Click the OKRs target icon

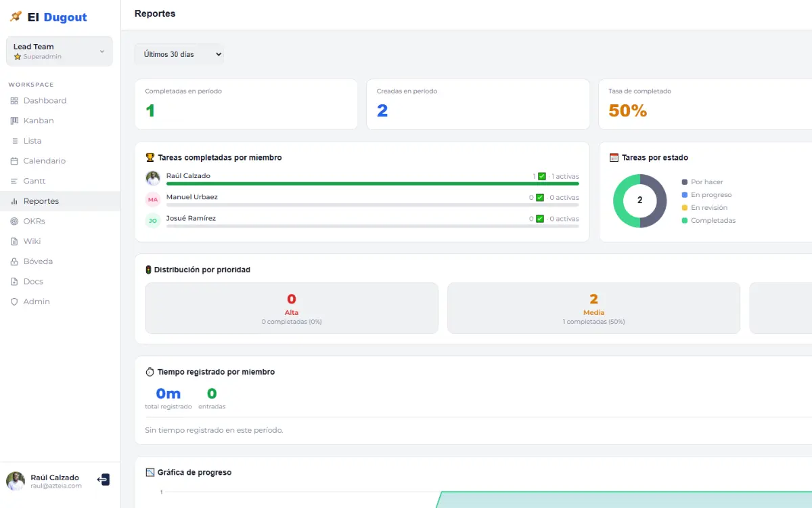pos(14,221)
